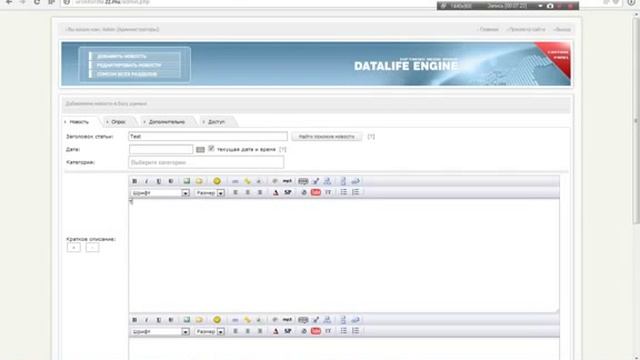Click the minus button under 'Краткое описание'
Image resolution: width=640 pixels, height=360 pixels.
click(x=92, y=247)
